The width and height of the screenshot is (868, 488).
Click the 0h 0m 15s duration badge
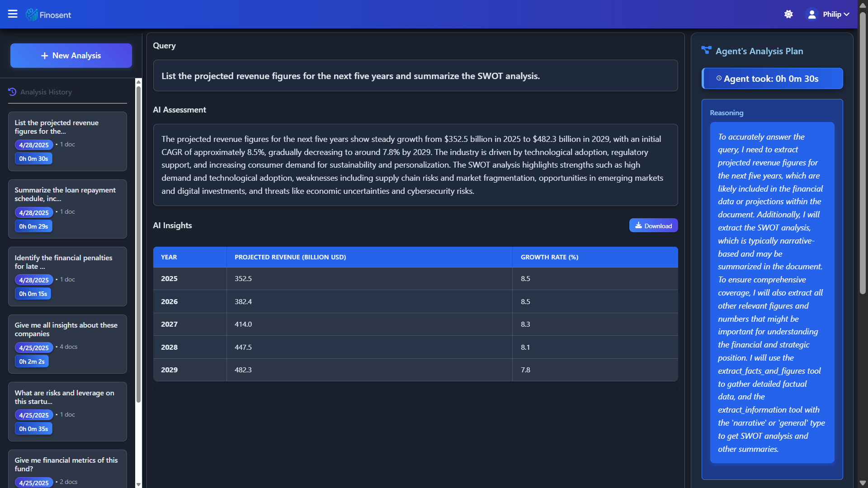pyautogui.click(x=33, y=294)
